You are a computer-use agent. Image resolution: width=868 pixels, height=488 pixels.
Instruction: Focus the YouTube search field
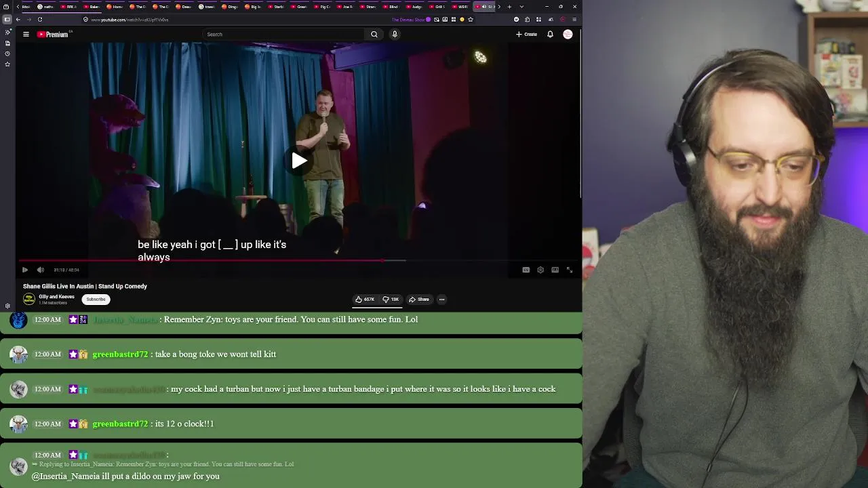[x=283, y=34]
